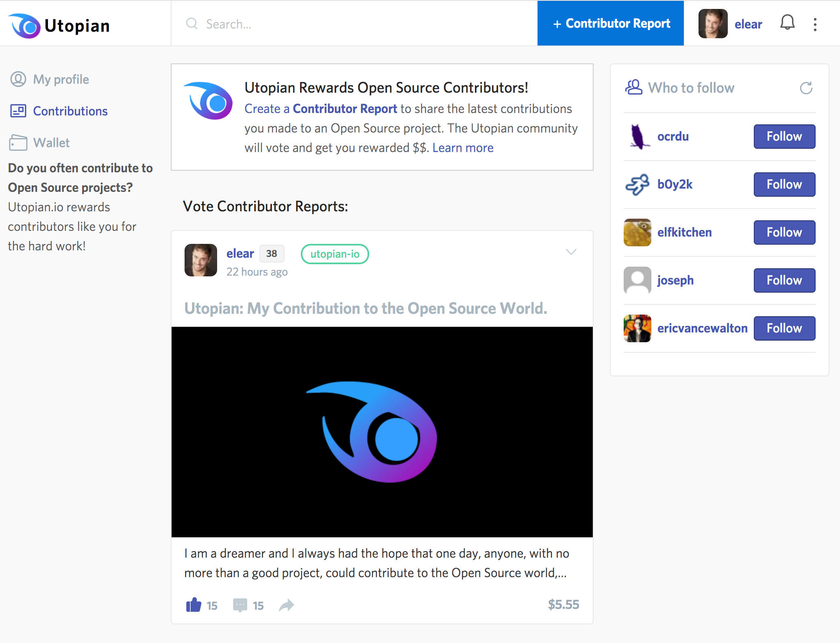Open joseph profile link

point(675,280)
